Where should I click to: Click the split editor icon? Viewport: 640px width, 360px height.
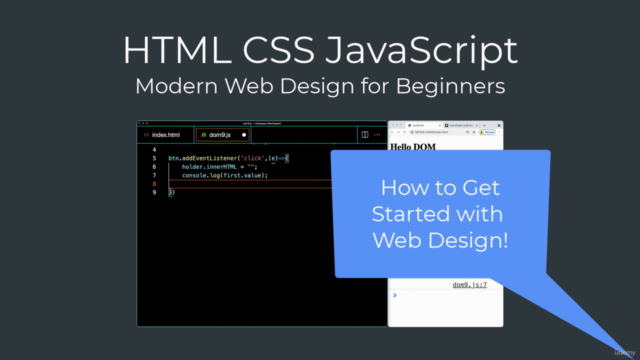pyautogui.click(x=365, y=135)
